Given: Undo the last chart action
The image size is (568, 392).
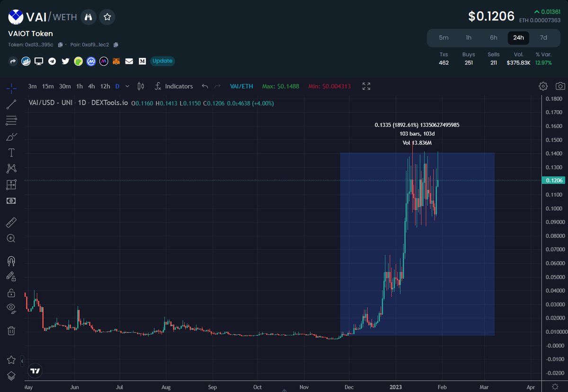Looking at the screenshot, I should tap(205, 86).
